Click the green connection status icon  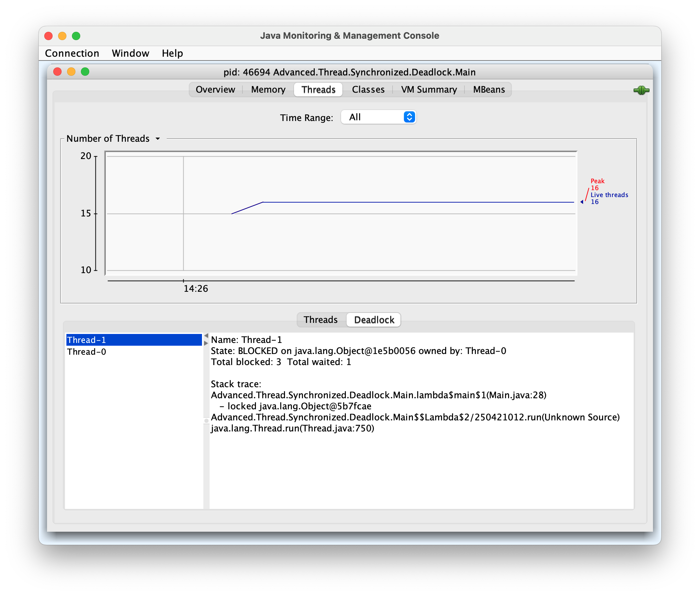click(641, 89)
